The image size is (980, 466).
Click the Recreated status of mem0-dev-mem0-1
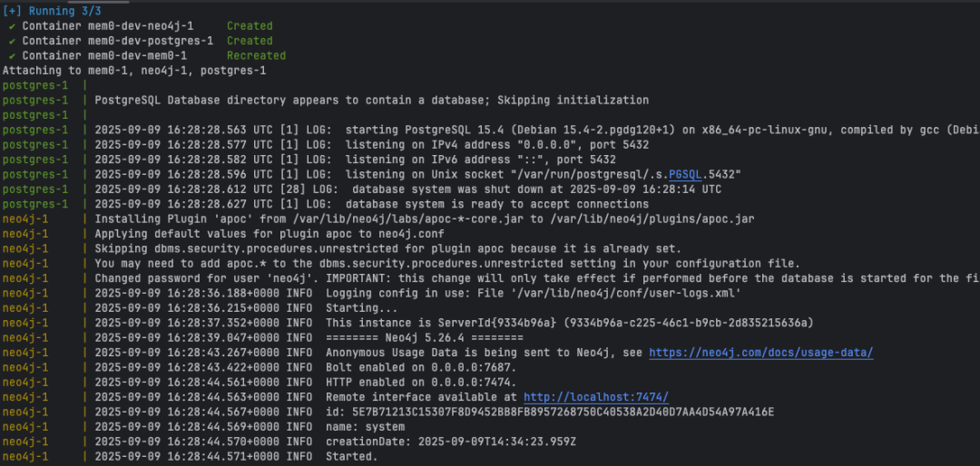click(256, 55)
